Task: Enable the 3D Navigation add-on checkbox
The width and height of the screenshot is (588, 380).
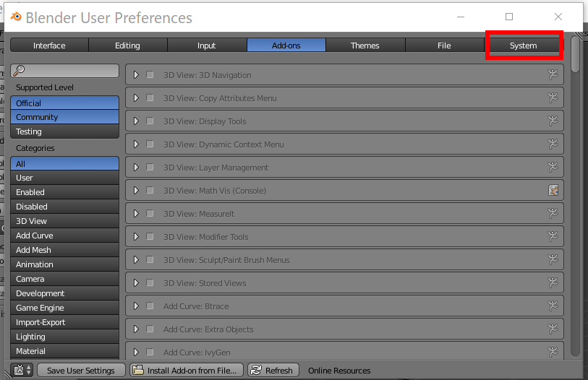Action: [150, 74]
